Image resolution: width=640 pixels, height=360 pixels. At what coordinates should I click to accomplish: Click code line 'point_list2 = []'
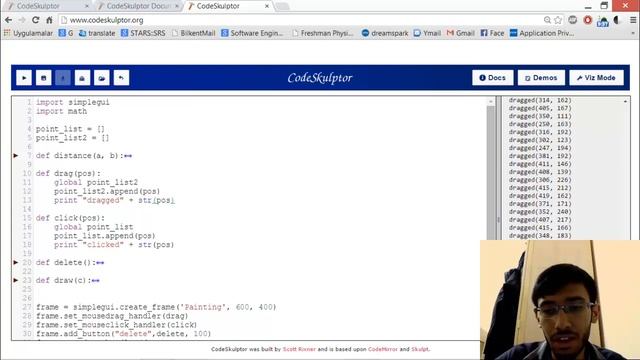pyautogui.click(x=73, y=138)
